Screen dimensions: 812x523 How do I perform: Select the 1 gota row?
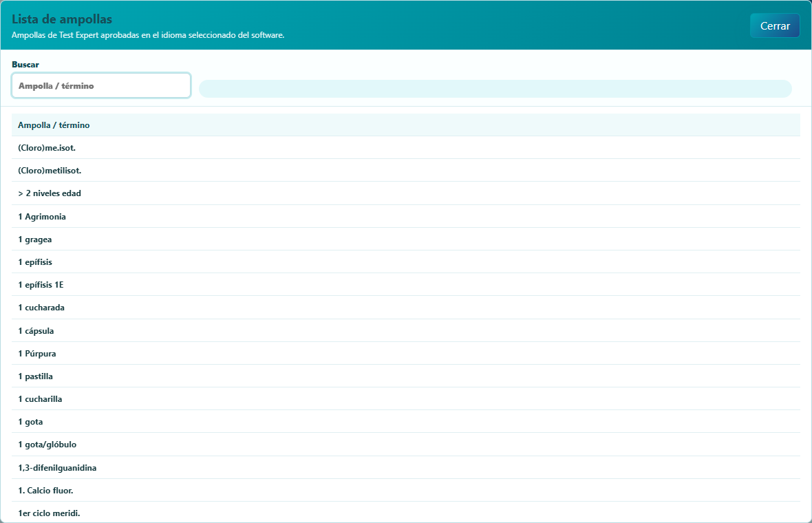tap(405, 422)
